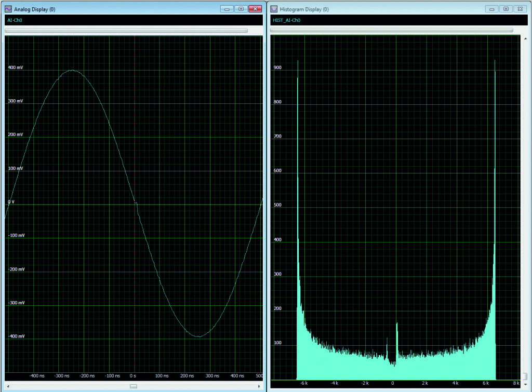Click the sine wave peak near 400 mV
This screenshot has height=392, width=532.
click(71, 70)
